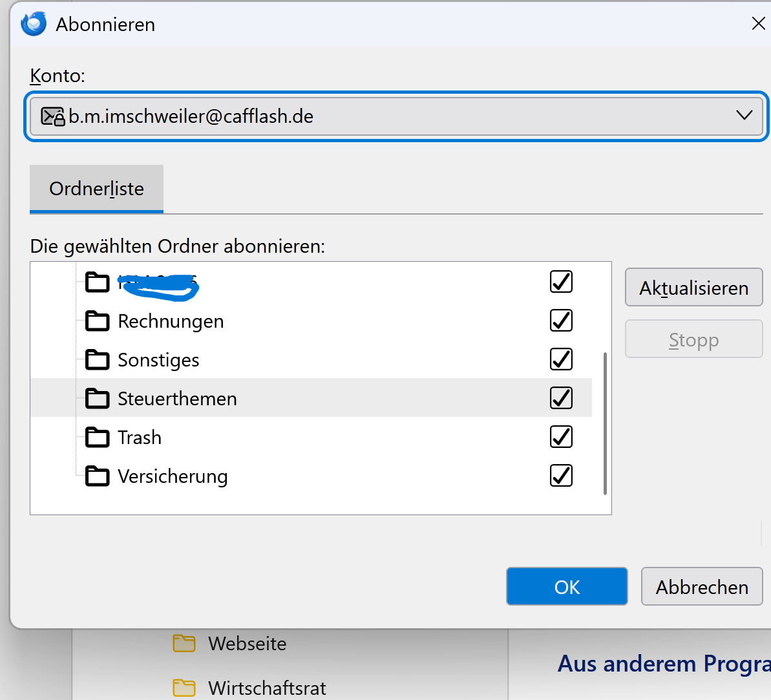Screen dimensions: 771x700
Task: Click the Aktualisieren button
Action: point(693,288)
